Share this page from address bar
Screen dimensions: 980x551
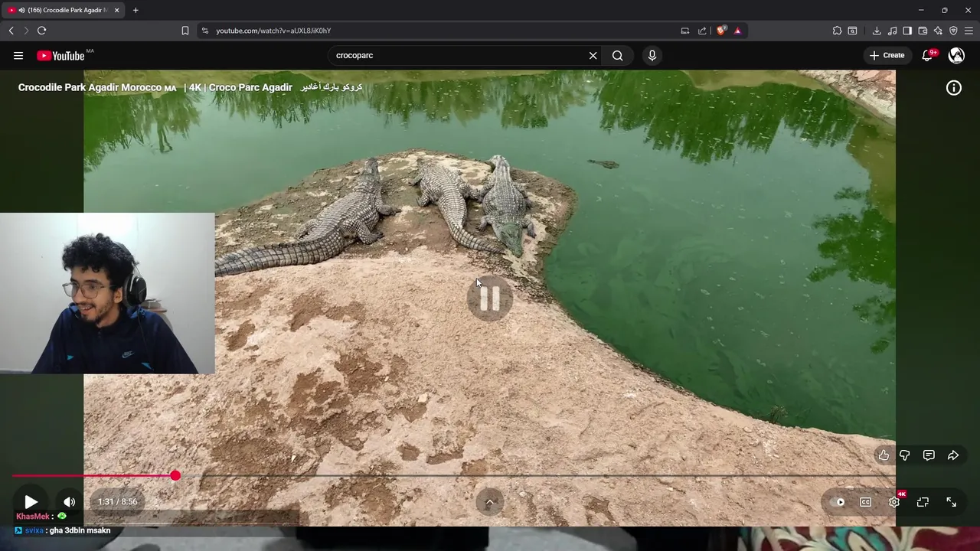(x=702, y=31)
